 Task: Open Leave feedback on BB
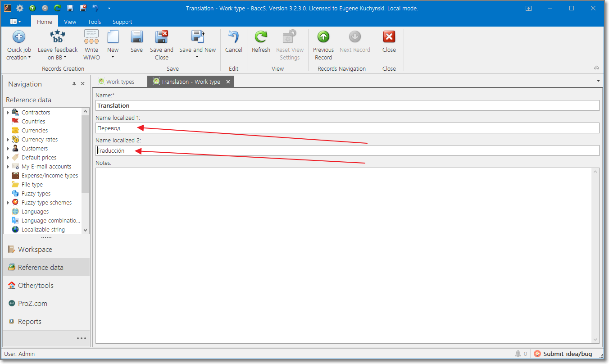pyautogui.click(x=58, y=45)
